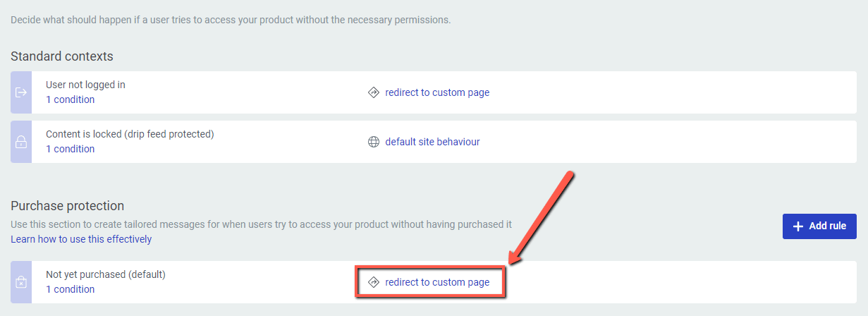Click the plus icon on Add rule button
Image resolution: width=868 pixels, height=316 pixels.
click(798, 226)
